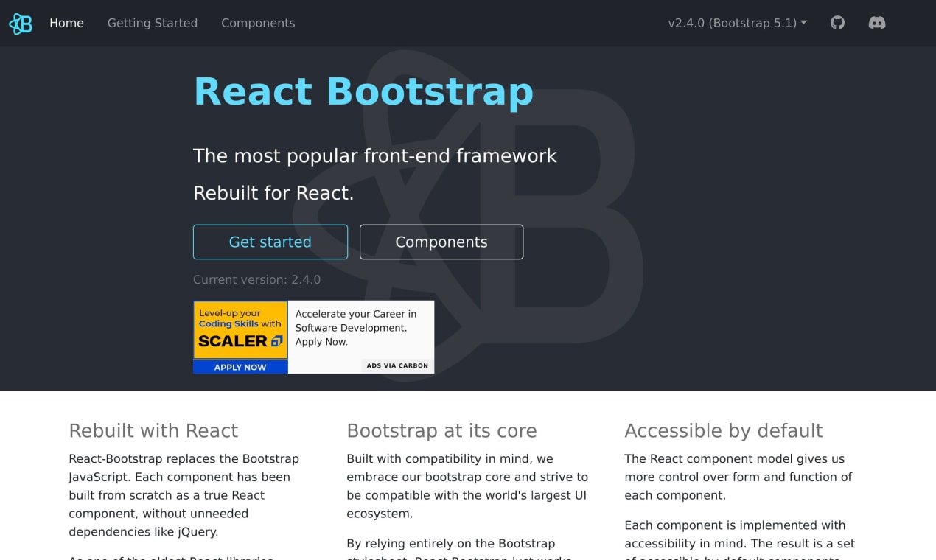
Task: Click the SCALER logo in the advertisement
Action: 240,341
